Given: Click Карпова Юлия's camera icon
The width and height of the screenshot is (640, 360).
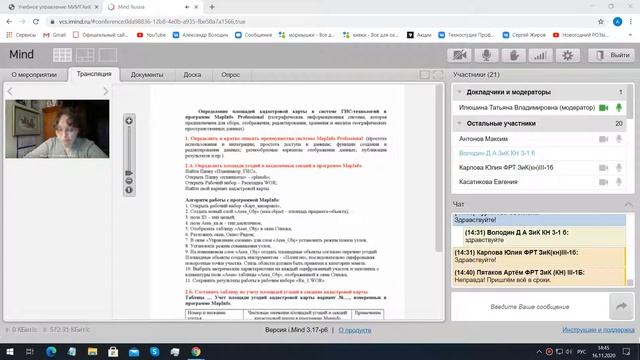Looking at the screenshot, I should pyautogui.click(x=604, y=168).
